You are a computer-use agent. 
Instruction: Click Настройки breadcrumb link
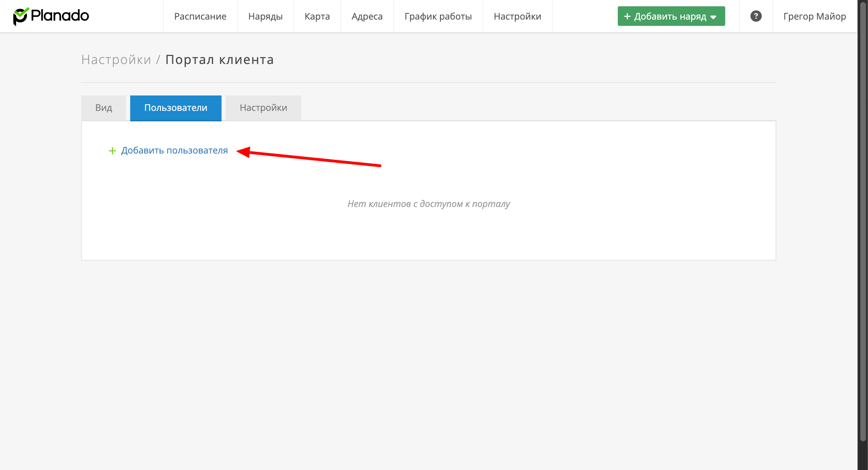116,60
